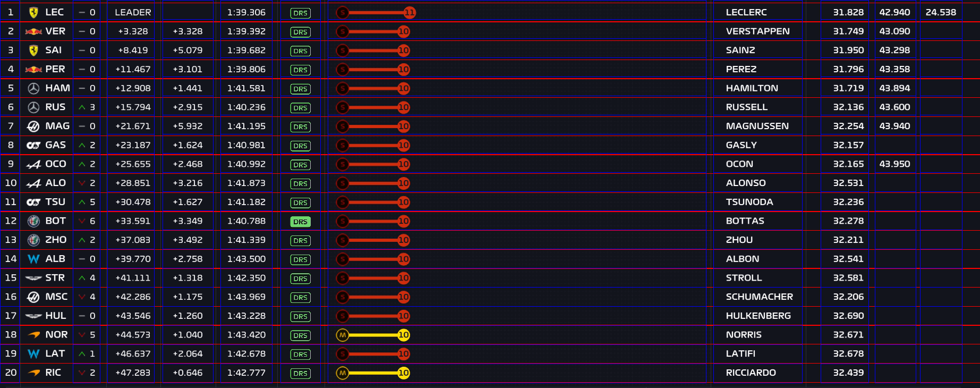Select the Williams logo next to ALB

click(33, 259)
